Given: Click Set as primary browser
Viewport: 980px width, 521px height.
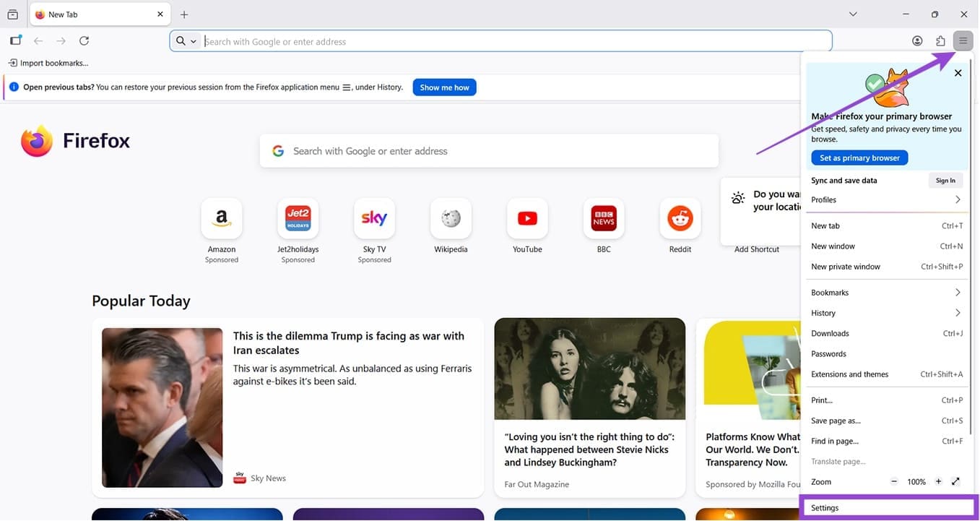Looking at the screenshot, I should pos(859,158).
